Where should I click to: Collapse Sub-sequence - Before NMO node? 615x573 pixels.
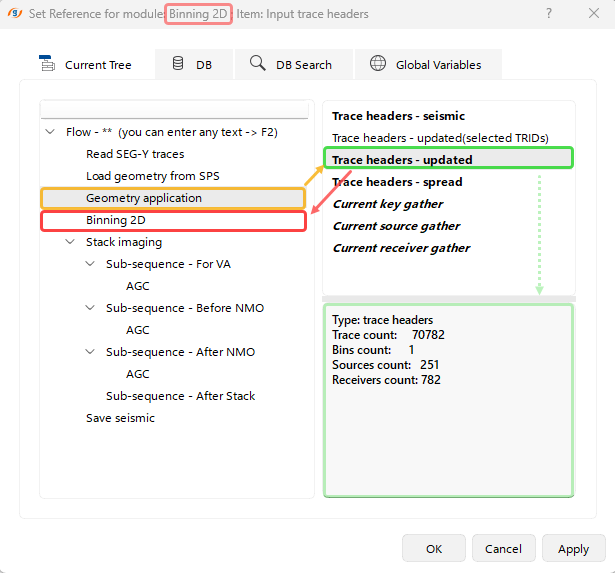click(90, 307)
